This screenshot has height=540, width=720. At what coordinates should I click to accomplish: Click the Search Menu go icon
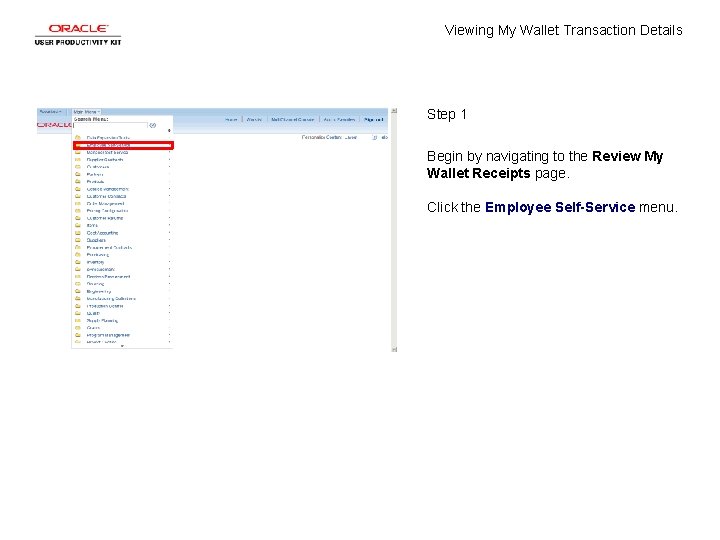pos(152,125)
